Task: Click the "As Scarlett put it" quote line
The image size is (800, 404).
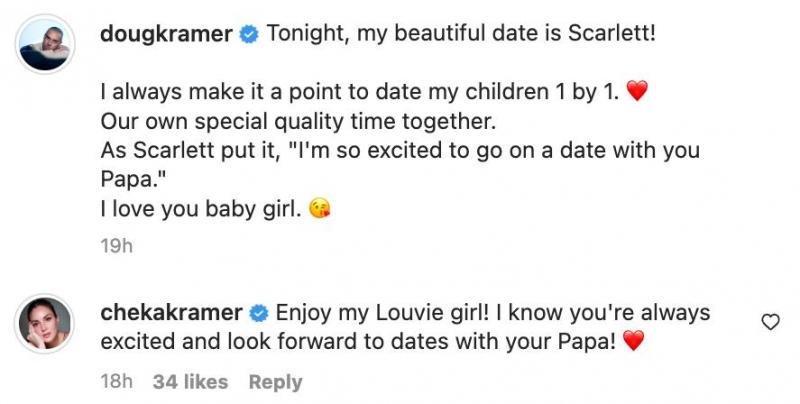Action: tap(400, 151)
